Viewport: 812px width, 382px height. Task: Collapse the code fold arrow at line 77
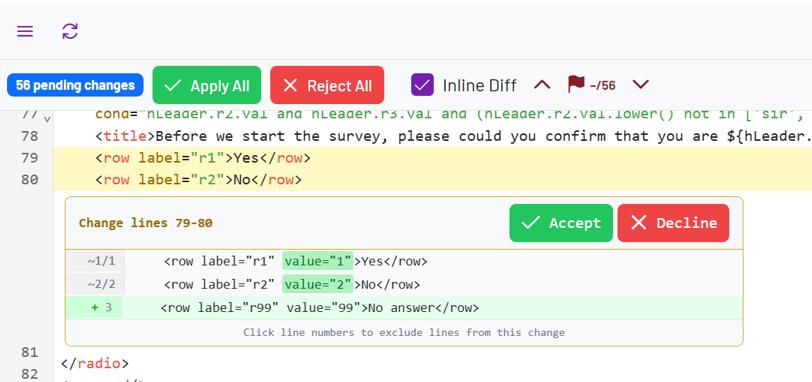tap(47, 119)
